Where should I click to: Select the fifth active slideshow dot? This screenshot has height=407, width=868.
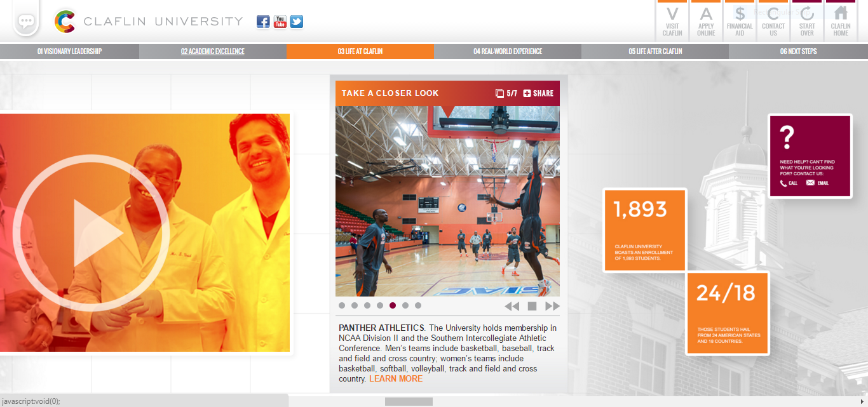pos(393,305)
